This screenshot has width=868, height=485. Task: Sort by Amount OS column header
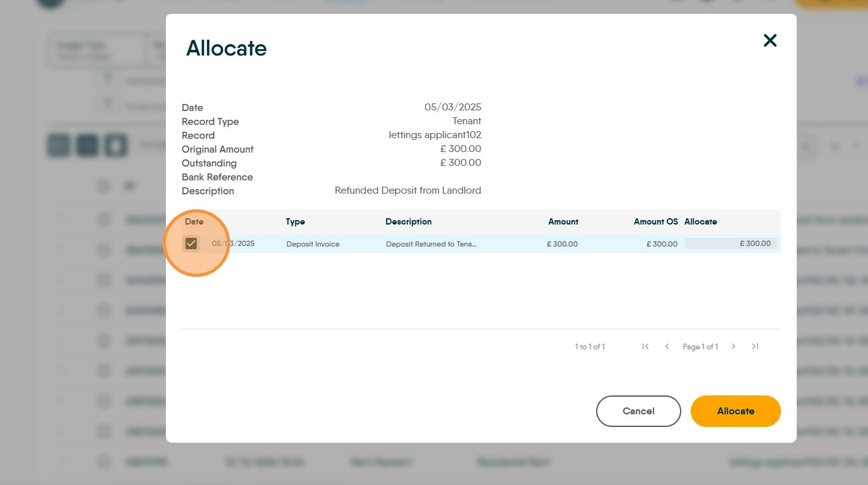click(x=655, y=222)
